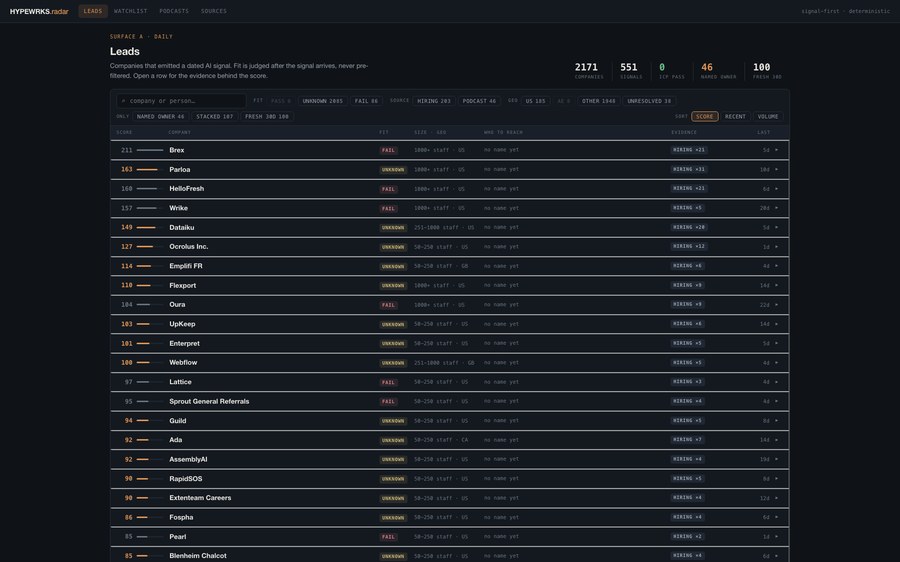Expand the Wrike row arrow

pos(777,208)
